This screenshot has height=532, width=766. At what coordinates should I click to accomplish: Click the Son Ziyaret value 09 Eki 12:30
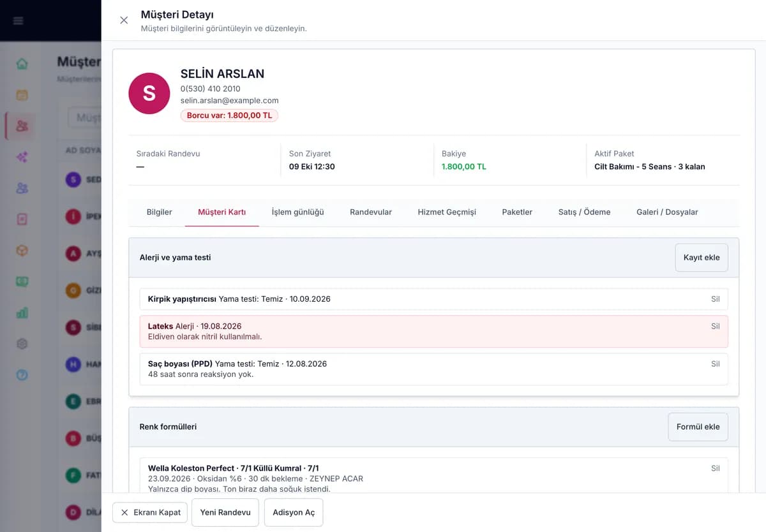(312, 166)
